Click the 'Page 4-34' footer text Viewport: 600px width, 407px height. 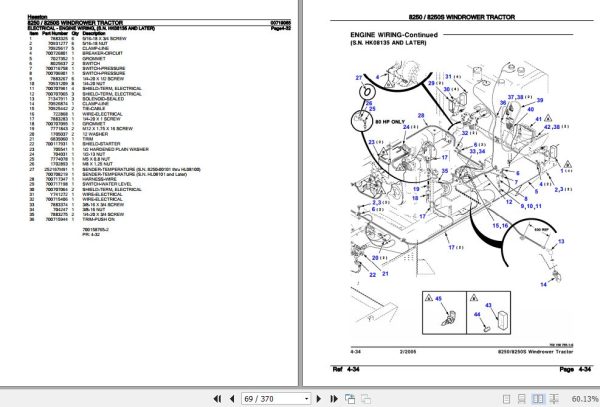[x=575, y=369]
